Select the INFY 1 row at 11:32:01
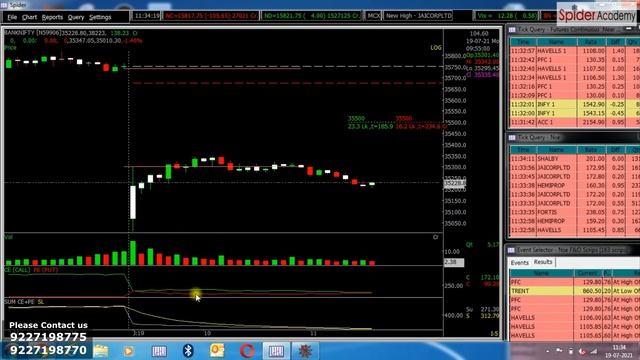The height and width of the screenshot is (360, 640). point(575,104)
